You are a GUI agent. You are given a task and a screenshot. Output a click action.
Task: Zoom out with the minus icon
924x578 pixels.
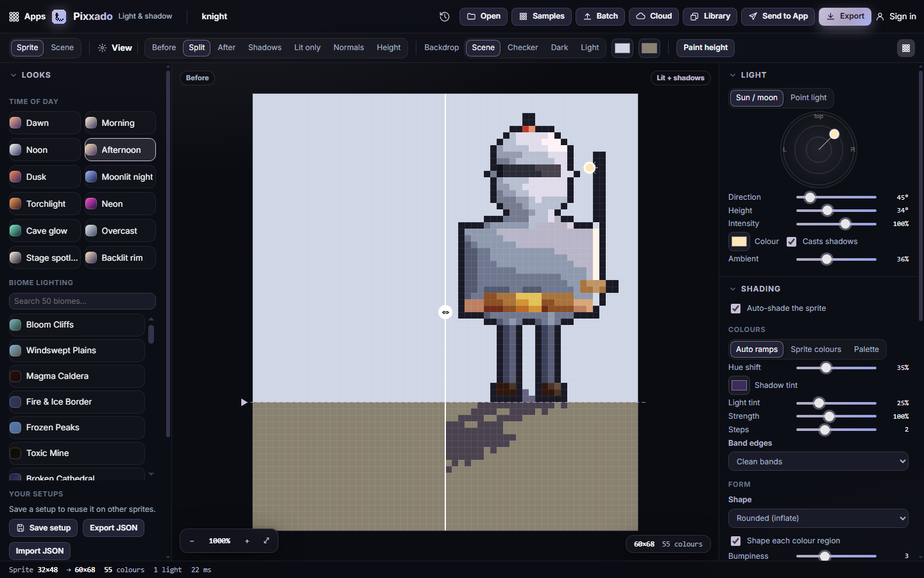click(x=192, y=541)
